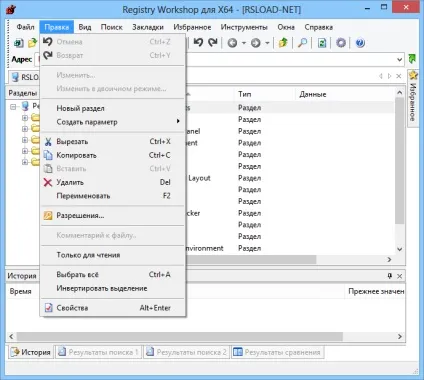
Task: Open Свойства from the menu
Action: 113,308
